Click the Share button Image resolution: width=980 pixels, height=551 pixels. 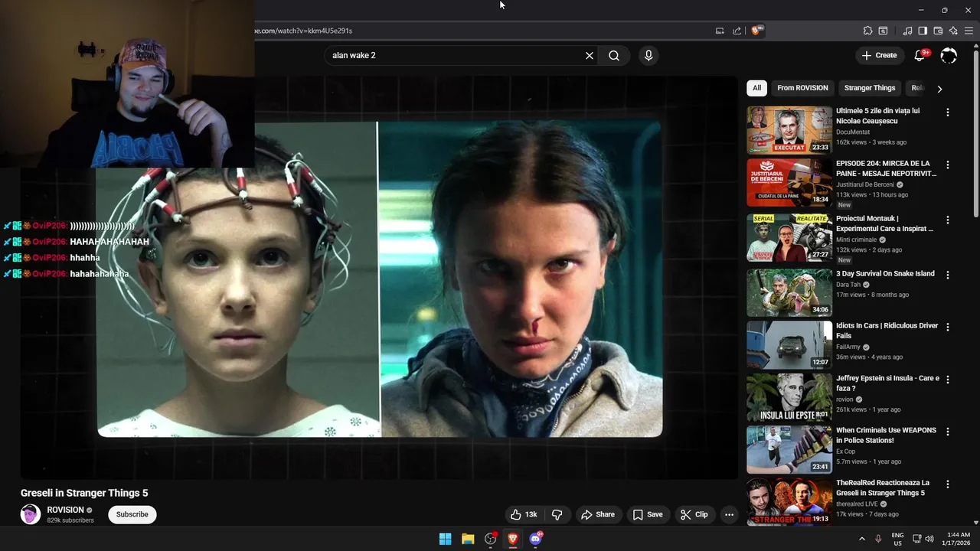[598, 514]
